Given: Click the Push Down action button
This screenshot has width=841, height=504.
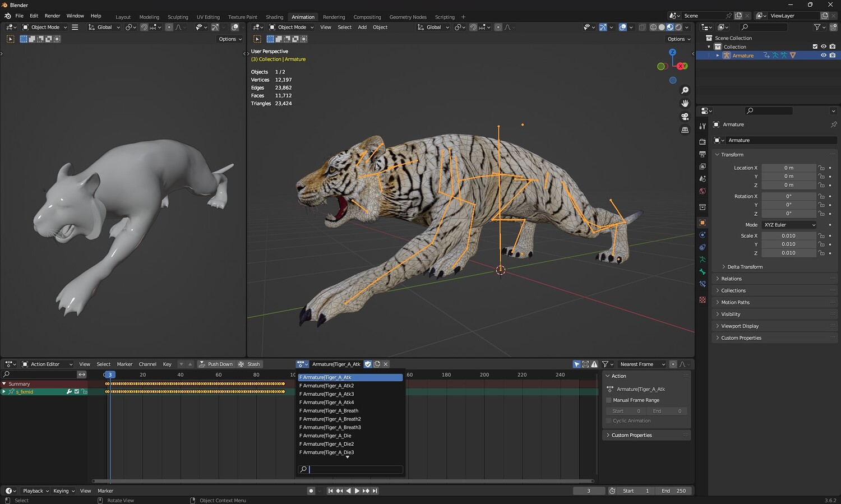Looking at the screenshot, I should click(215, 364).
